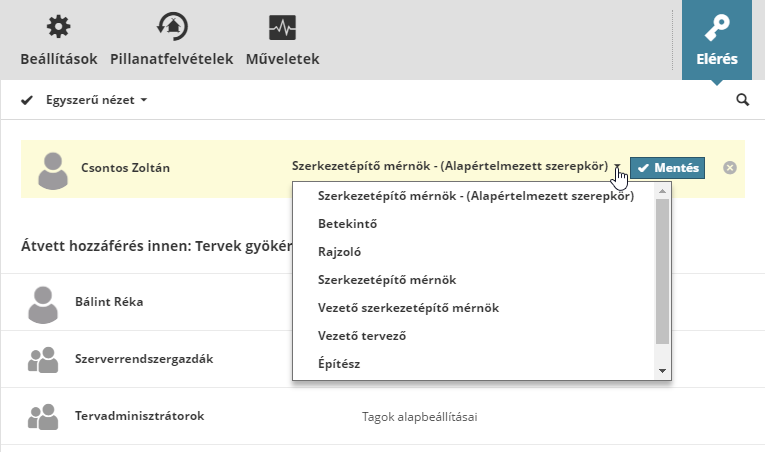The width and height of the screenshot is (765, 452).
Task: Collapse the role dropdown arrow
Action: (x=619, y=168)
